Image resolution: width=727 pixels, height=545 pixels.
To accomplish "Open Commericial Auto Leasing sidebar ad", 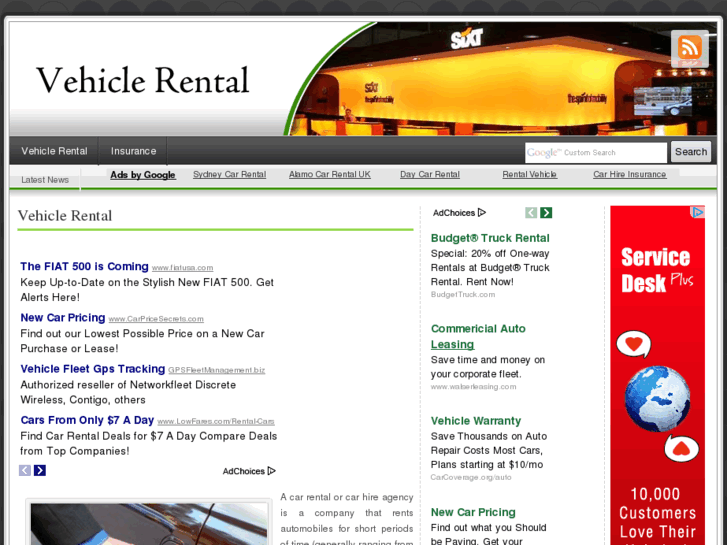I will [478, 337].
